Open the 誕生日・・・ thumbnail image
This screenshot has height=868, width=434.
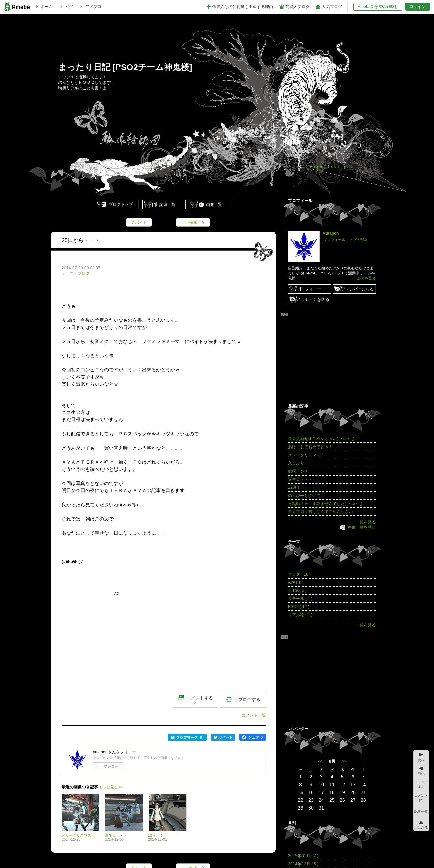(x=124, y=812)
